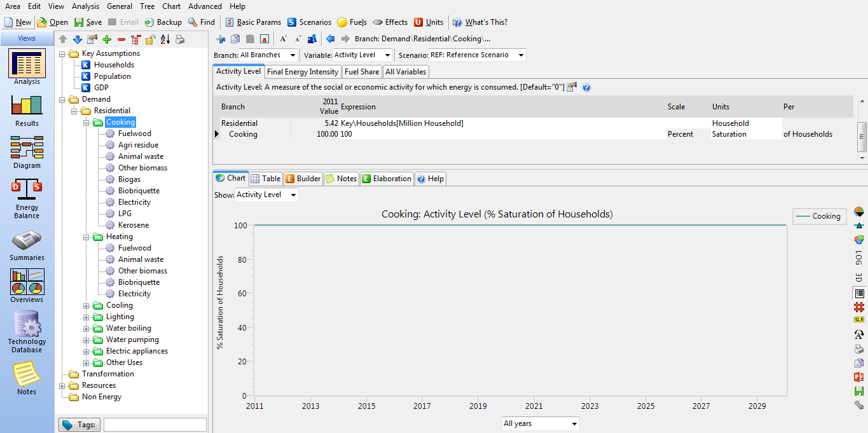Change chart type with pie chart icon
868x433 pixels.
coord(859,212)
